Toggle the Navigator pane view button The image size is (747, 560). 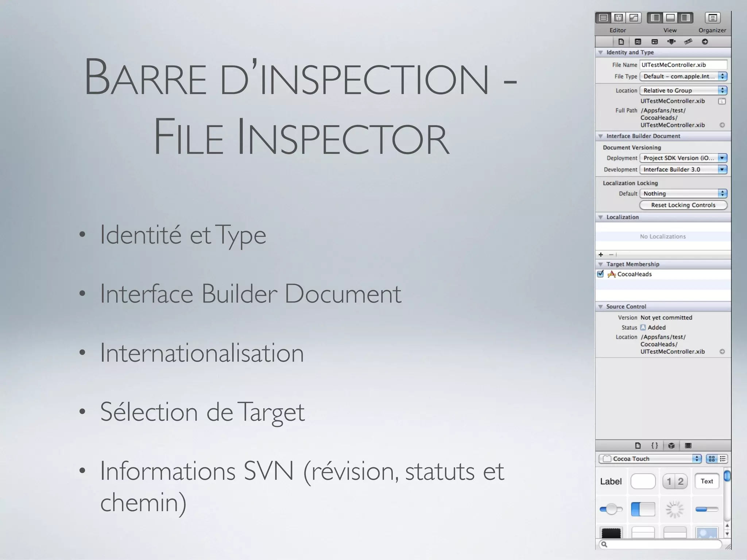point(655,17)
